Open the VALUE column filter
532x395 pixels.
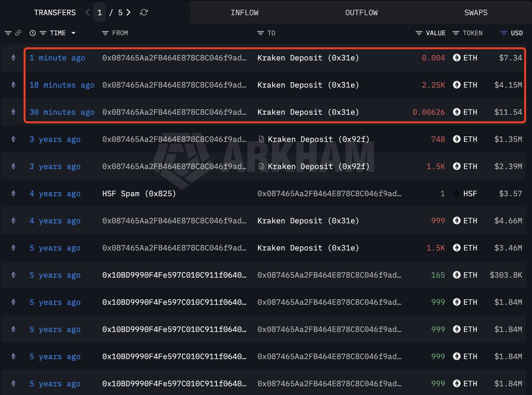tap(419, 33)
